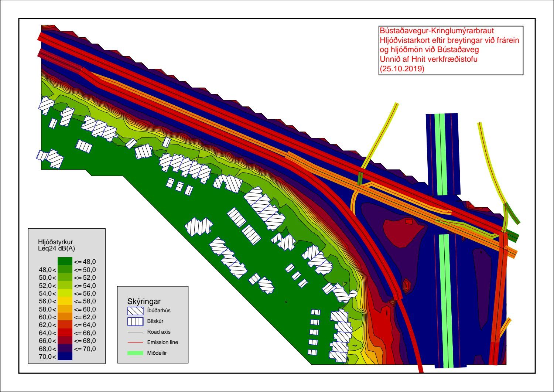
Task: Click the Hljóðstyrkur legend heading
Action: (x=55, y=242)
